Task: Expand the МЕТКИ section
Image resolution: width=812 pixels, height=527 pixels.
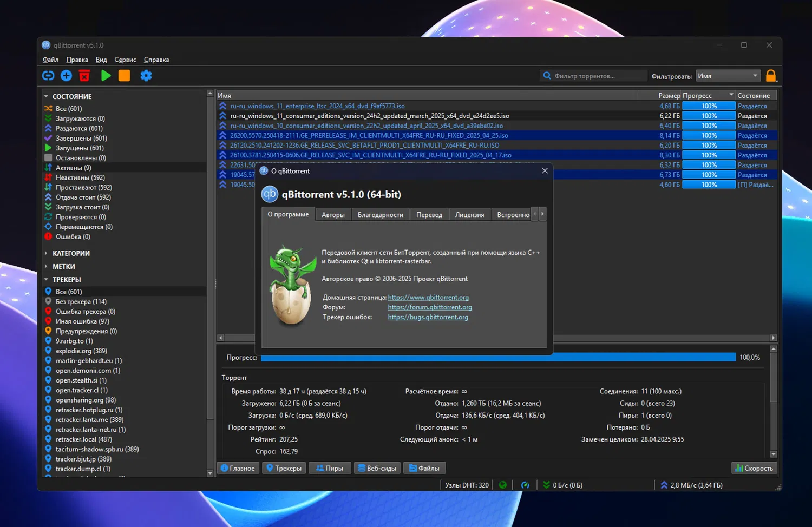Action: 46,266
